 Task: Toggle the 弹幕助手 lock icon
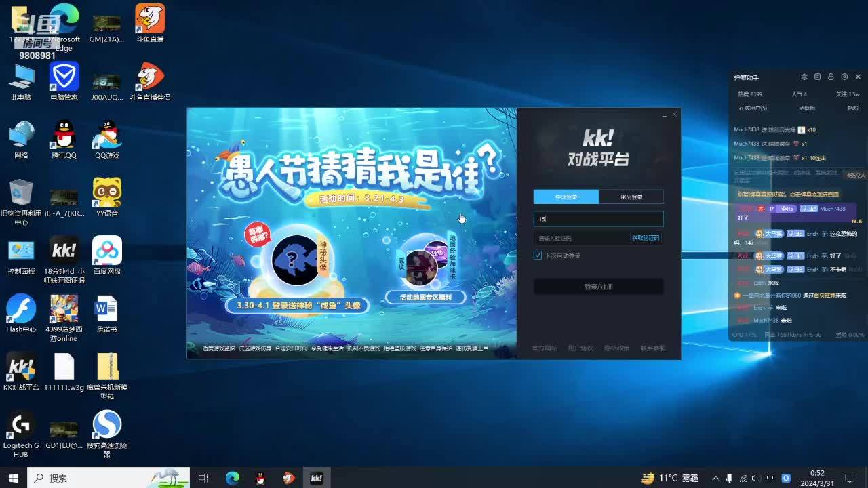pos(831,77)
